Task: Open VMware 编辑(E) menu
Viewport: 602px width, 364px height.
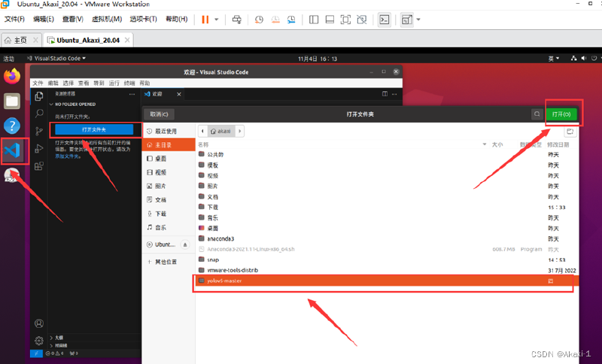Action: point(44,20)
